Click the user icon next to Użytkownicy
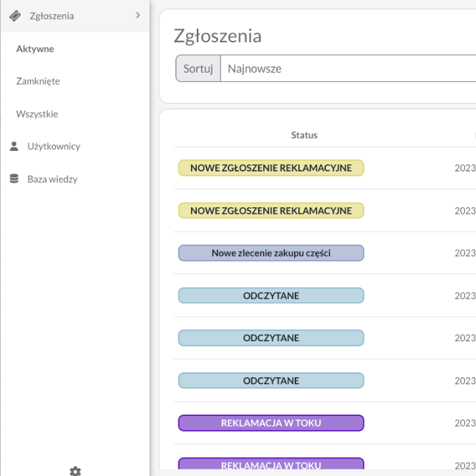This screenshot has width=476, height=476. click(x=14, y=147)
